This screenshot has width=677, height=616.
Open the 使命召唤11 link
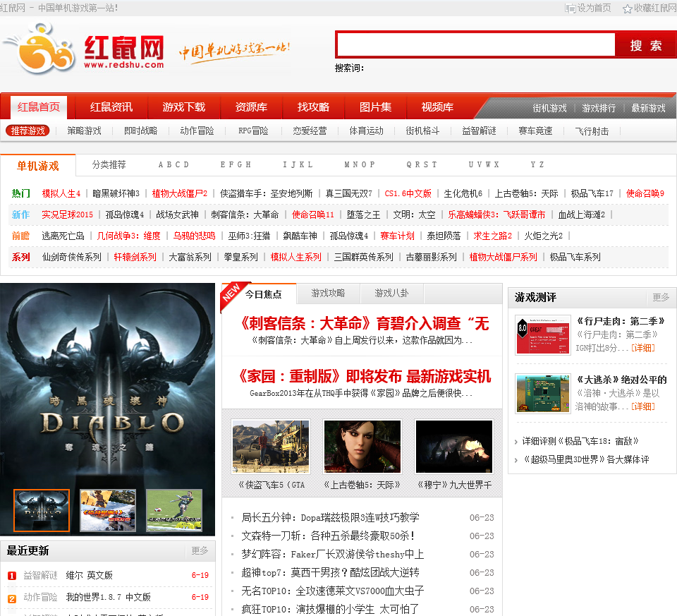313,215
